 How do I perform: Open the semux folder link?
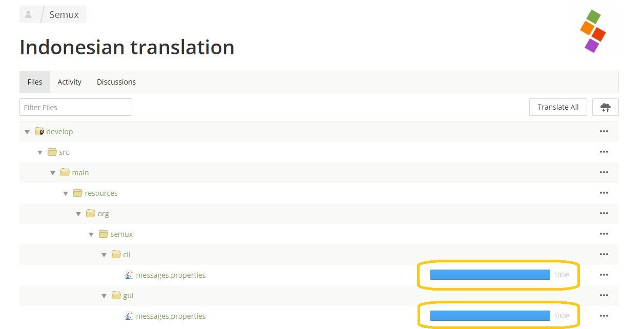[x=121, y=234]
